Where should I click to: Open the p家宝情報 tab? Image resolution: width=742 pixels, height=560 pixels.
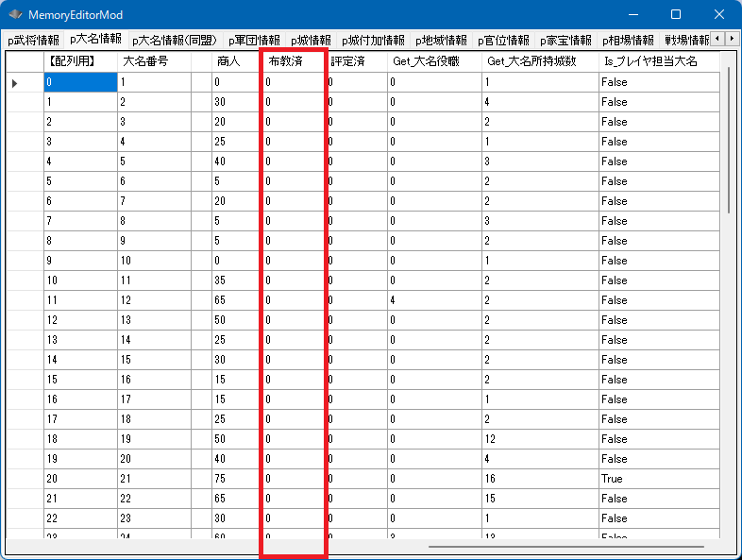(x=565, y=40)
